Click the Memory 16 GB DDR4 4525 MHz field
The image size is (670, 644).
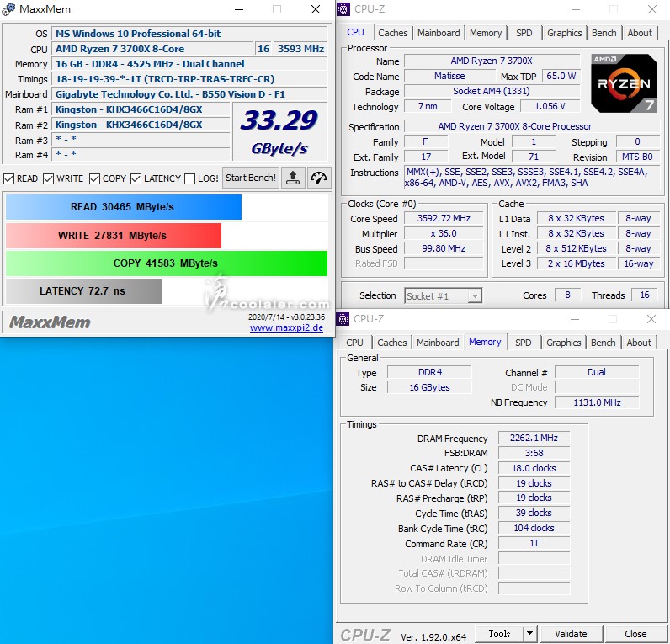tap(189, 64)
